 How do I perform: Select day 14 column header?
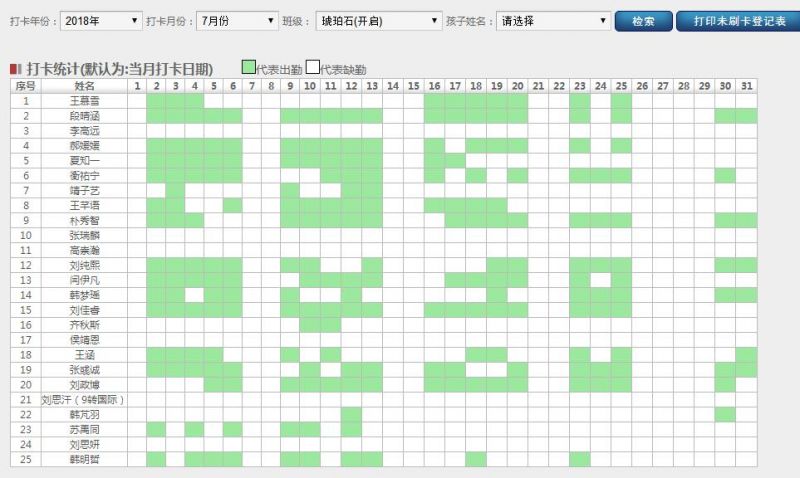click(x=393, y=86)
